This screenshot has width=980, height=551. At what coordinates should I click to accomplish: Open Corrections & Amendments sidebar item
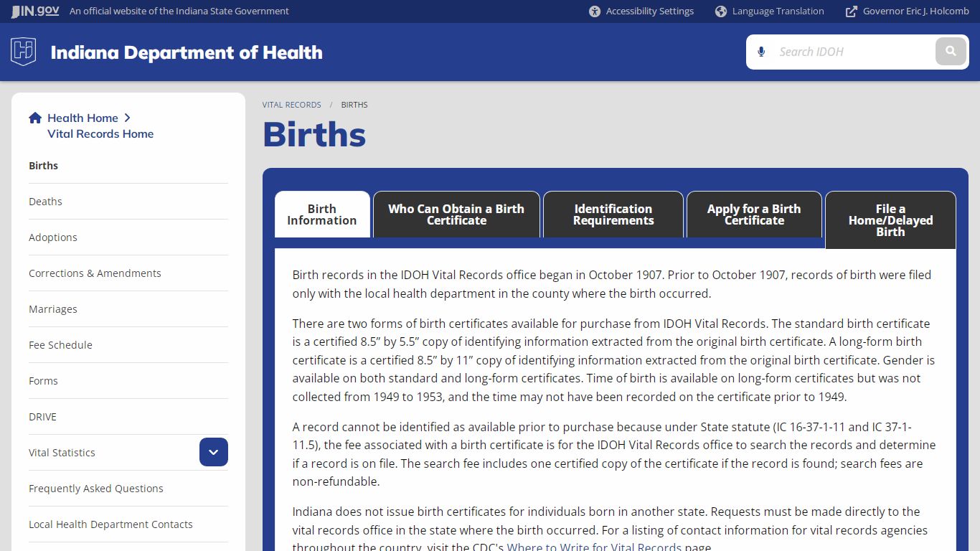pos(128,273)
